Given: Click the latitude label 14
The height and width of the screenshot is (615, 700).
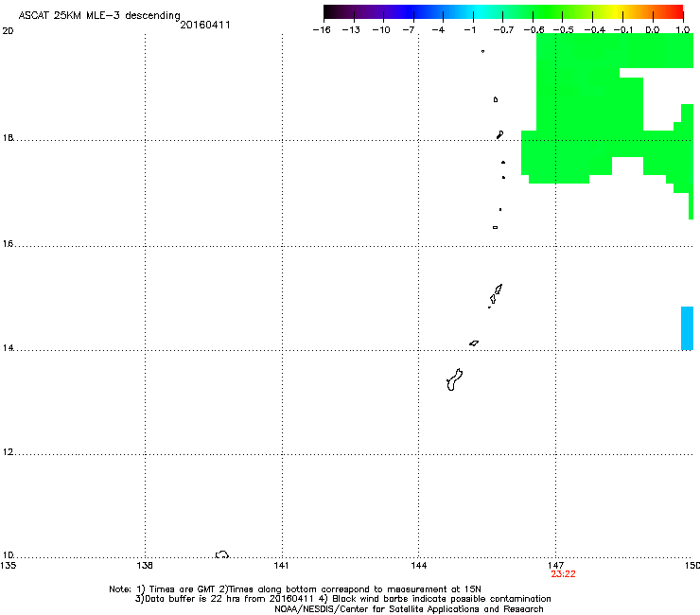Looking at the screenshot, I should [8, 348].
